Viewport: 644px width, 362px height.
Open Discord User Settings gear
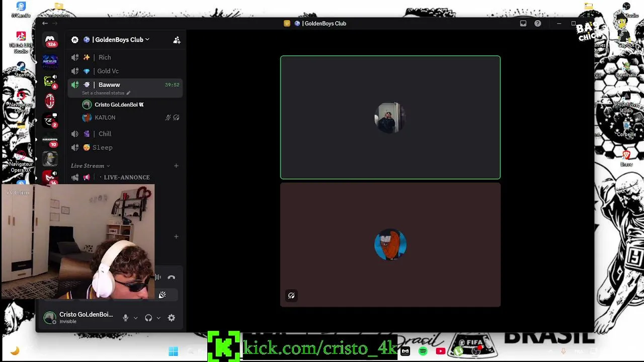(172, 318)
